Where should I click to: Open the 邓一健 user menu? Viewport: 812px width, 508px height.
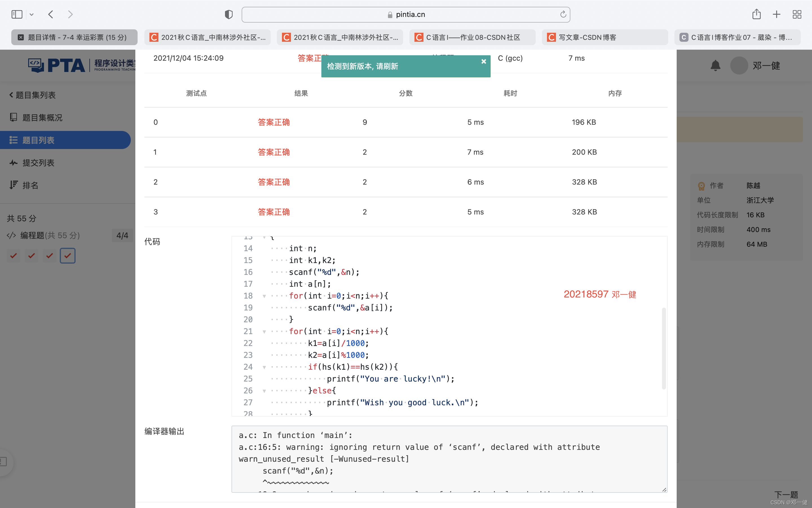766,66
